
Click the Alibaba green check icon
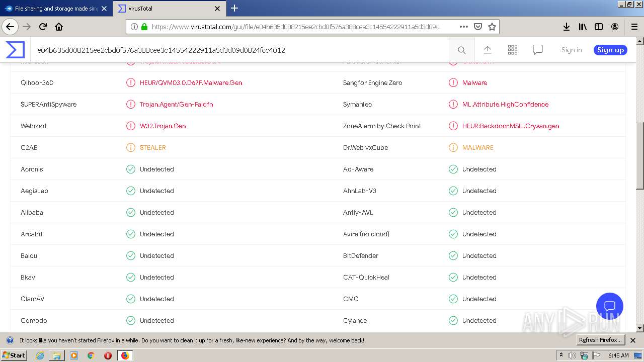(130, 212)
